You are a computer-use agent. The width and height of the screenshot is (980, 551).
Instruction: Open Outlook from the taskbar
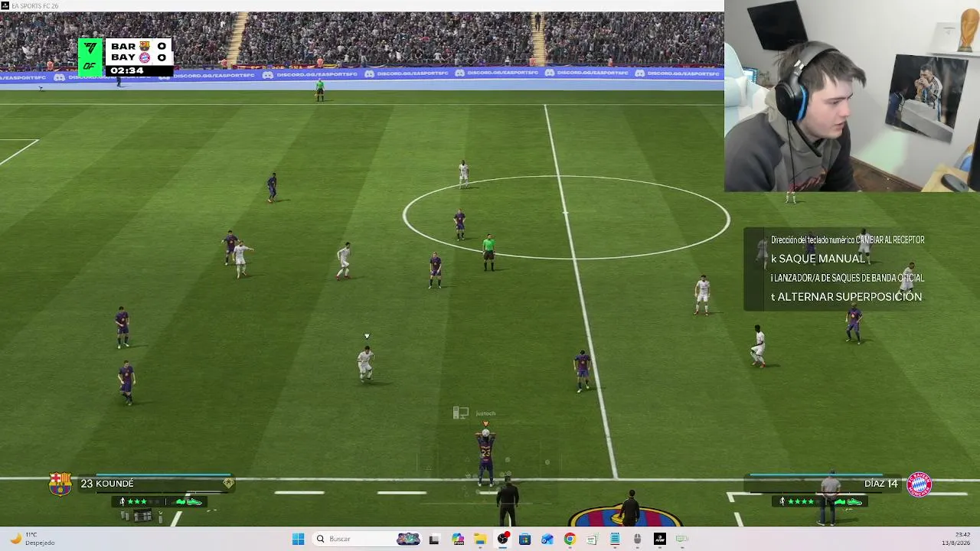(547, 539)
